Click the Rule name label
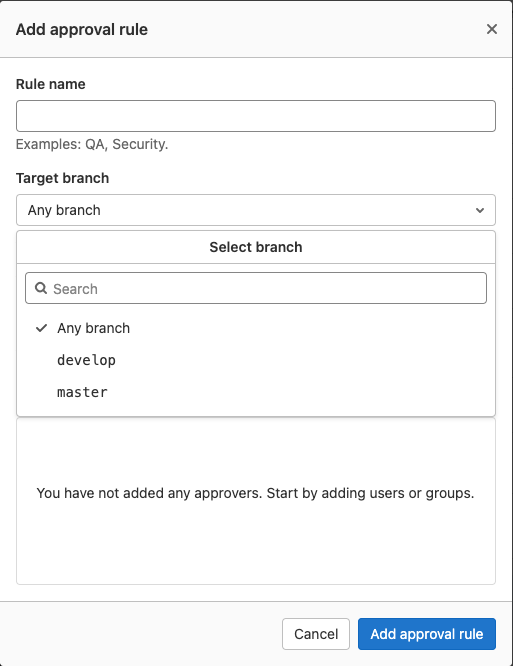The width and height of the screenshot is (513, 666). pyautogui.click(x=51, y=84)
